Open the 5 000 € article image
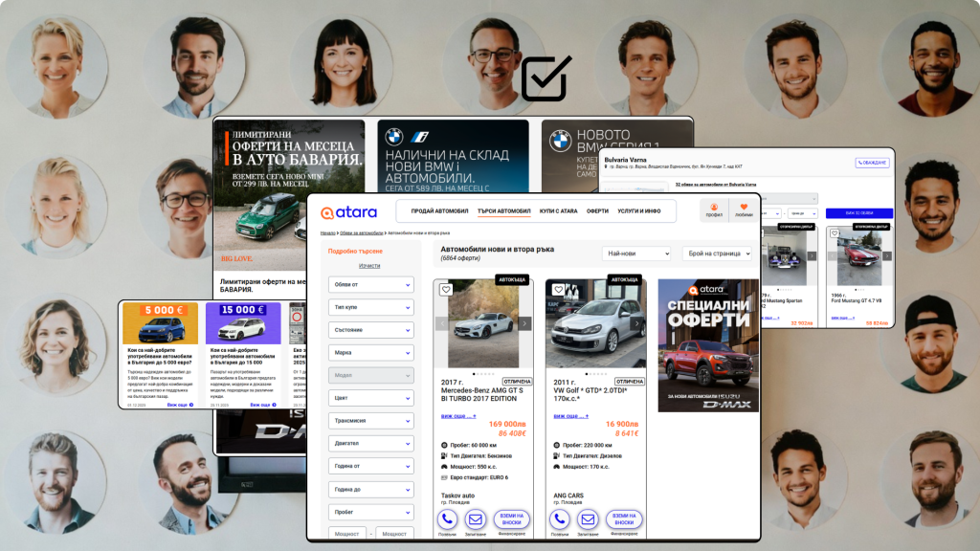The image size is (980, 551). [x=161, y=323]
